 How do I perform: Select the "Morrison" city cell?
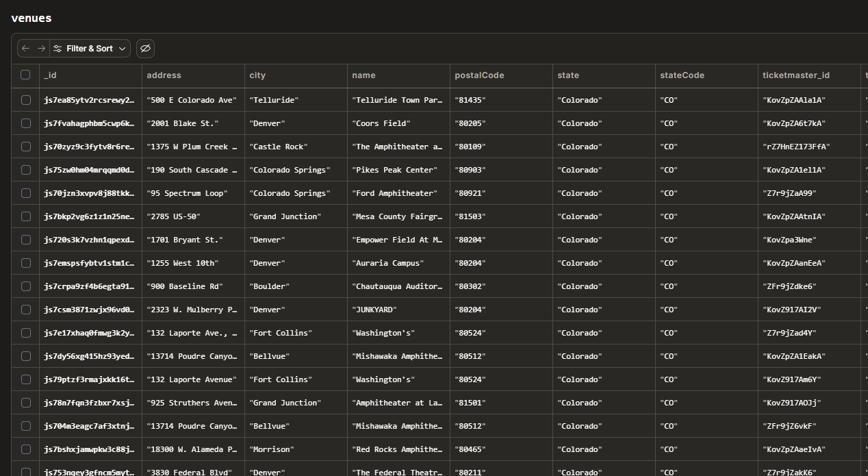point(296,449)
